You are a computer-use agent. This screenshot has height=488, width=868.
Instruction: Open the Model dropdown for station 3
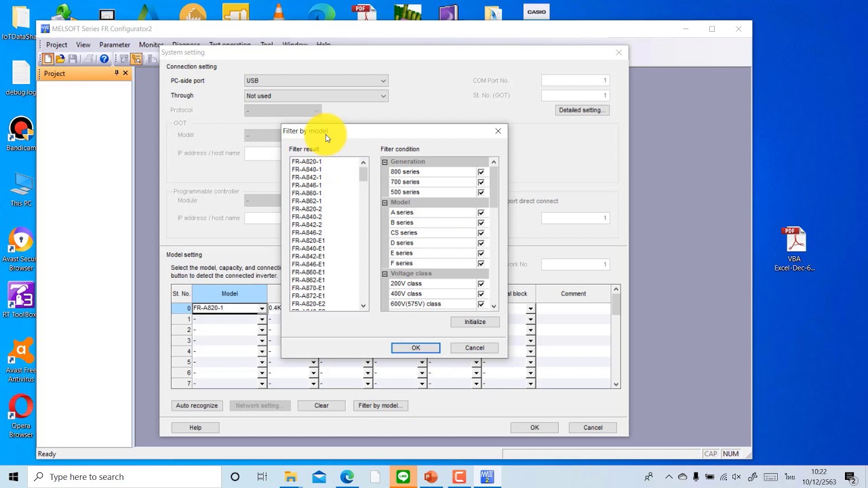point(262,341)
